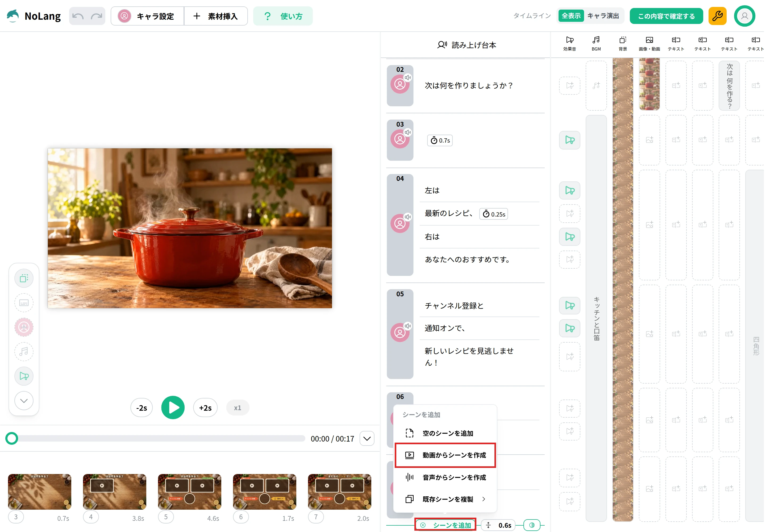The height and width of the screenshot is (532, 766).
Task: Switch timeline view to キャラ演出
Action: click(x=603, y=16)
